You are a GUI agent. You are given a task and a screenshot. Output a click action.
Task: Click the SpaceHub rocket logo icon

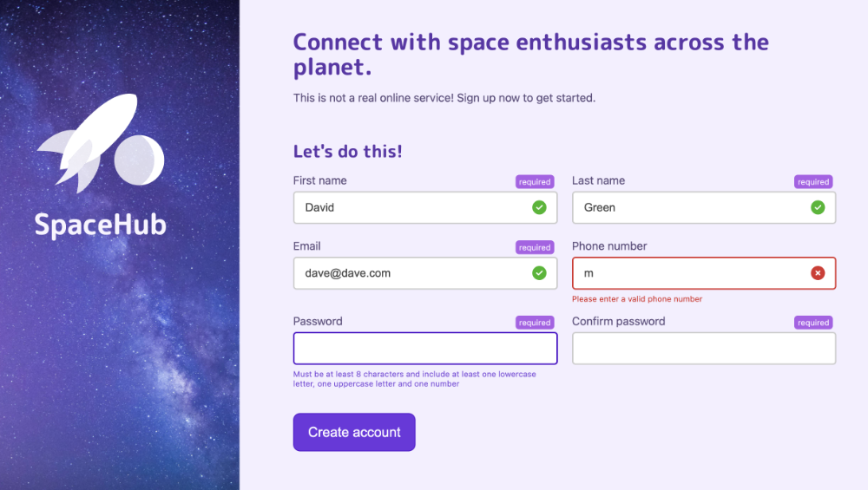coord(100,141)
